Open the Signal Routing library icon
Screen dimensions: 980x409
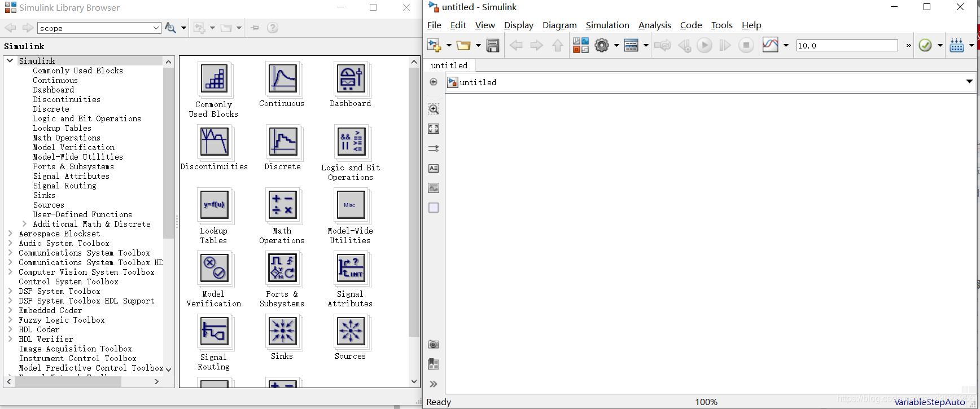tap(215, 332)
